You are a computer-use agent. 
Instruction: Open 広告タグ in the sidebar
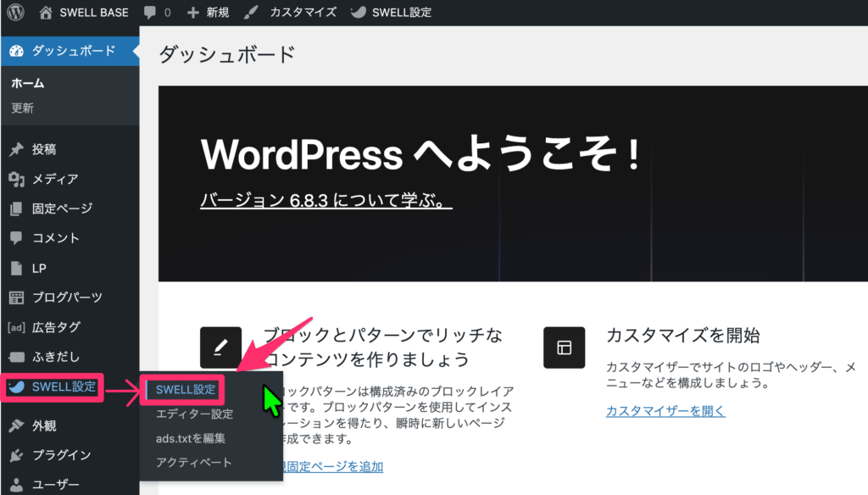click(56, 327)
